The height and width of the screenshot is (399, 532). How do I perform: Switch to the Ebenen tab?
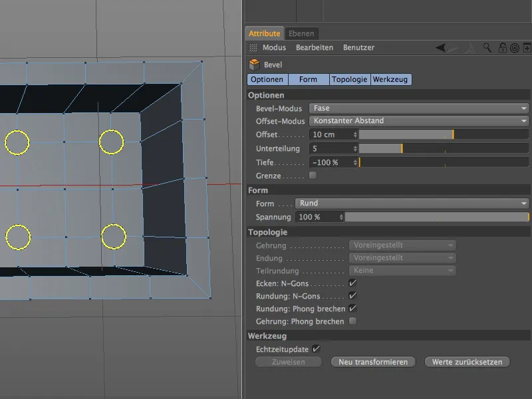click(301, 33)
